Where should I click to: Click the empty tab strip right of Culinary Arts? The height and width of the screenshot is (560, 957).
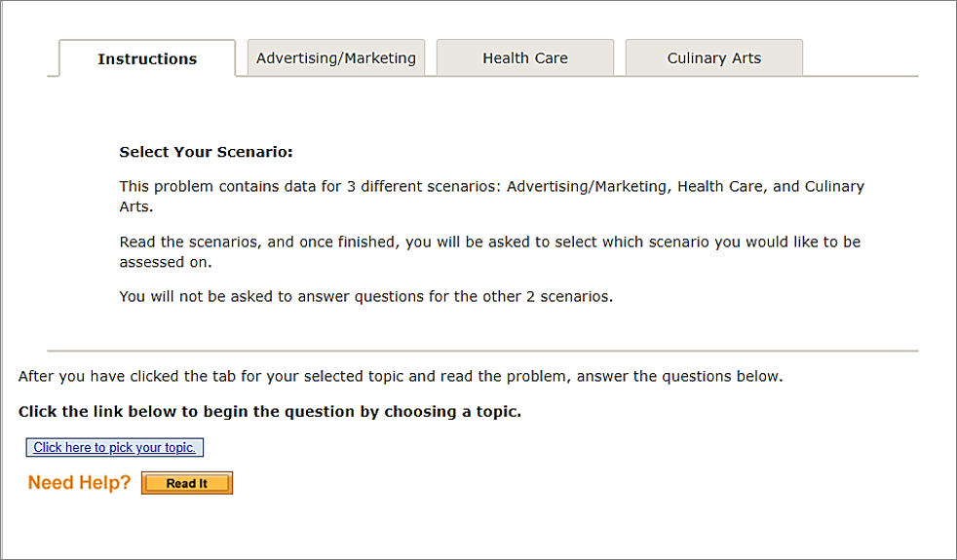pyautogui.click(x=861, y=58)
